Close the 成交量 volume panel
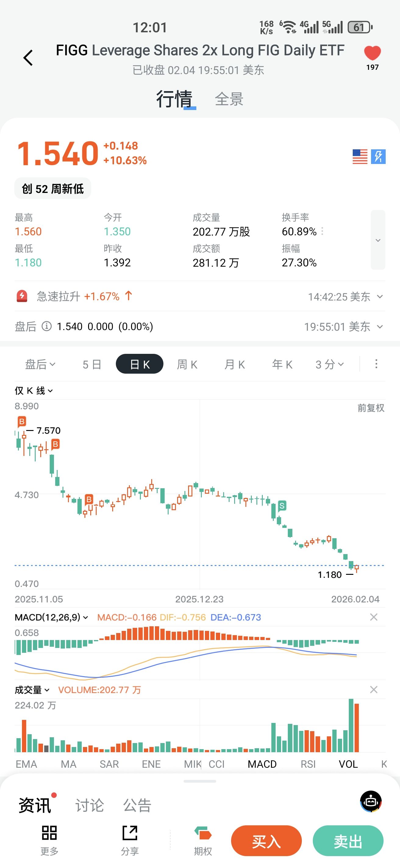 click(373, 690)
